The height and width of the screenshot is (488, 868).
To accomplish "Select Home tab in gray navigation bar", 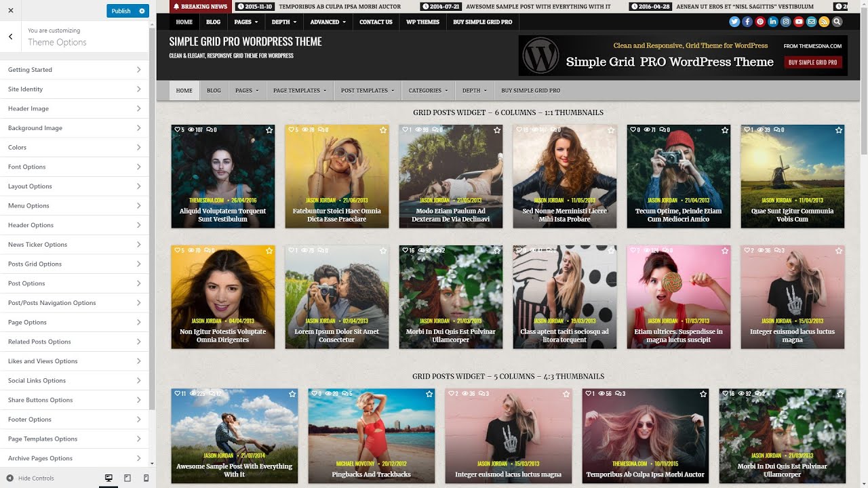I will pyautogui.click(x=184, y=90).
